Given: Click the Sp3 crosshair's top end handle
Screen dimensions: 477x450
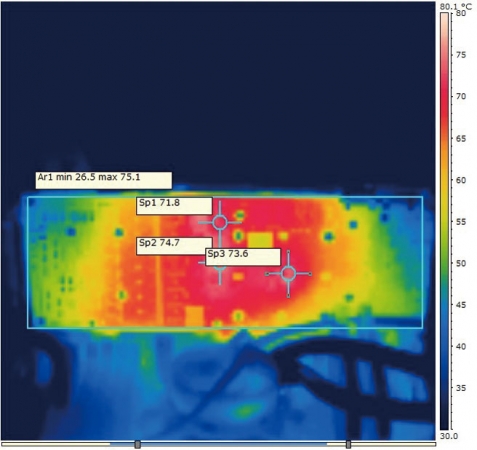Looking at the screenshot, I should [x=288, y=252].
